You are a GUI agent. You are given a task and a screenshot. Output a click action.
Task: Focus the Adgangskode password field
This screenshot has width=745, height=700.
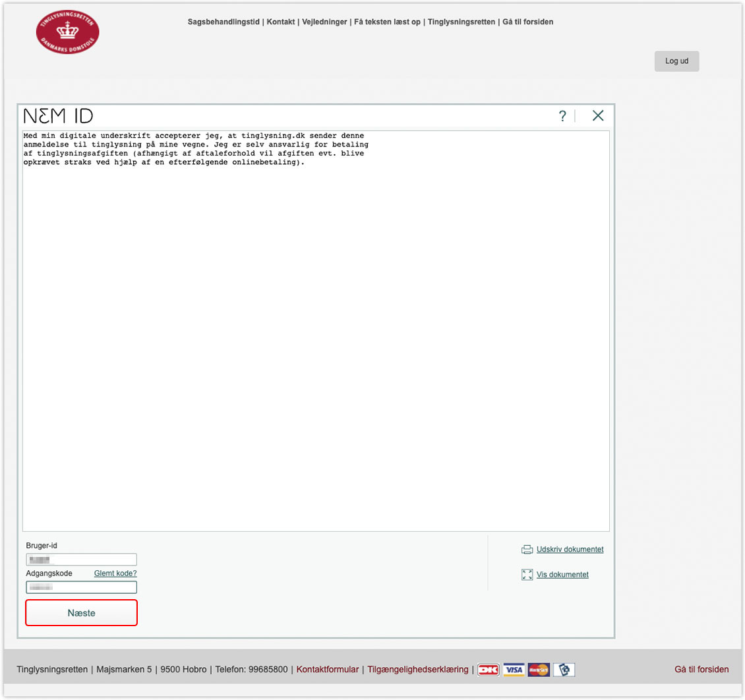[x=81, y=587]
